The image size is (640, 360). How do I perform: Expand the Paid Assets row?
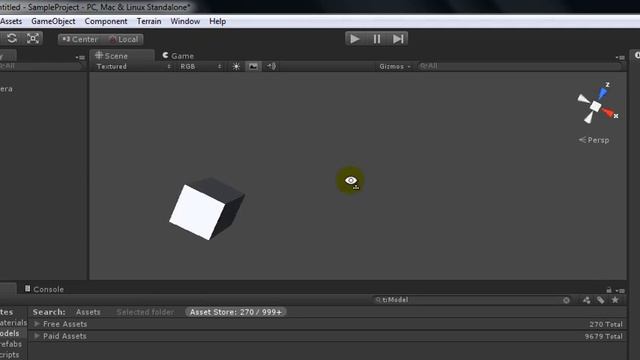point(37,336)
